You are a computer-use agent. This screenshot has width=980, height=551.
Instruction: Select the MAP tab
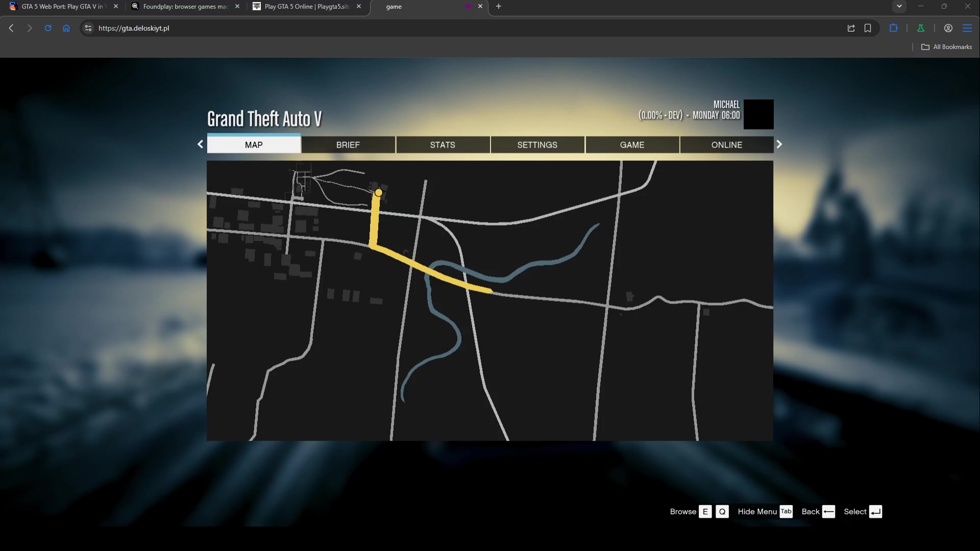tap(254, 144)
